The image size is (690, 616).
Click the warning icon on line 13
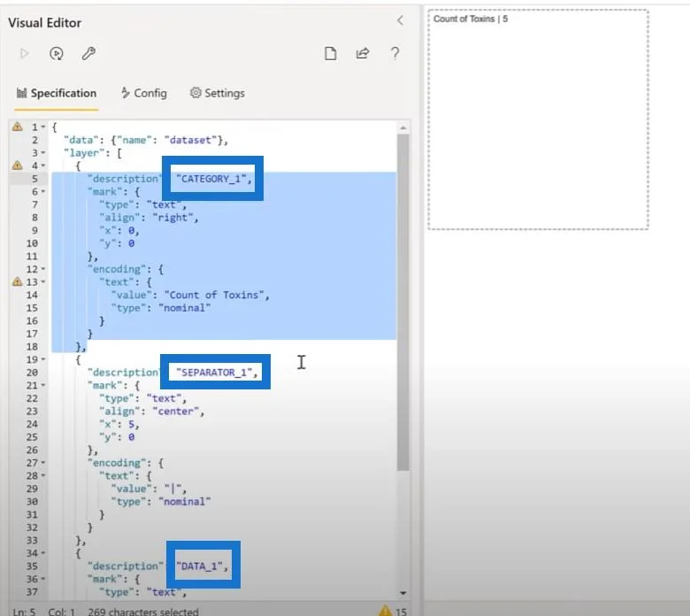click(x=17, y=281)
